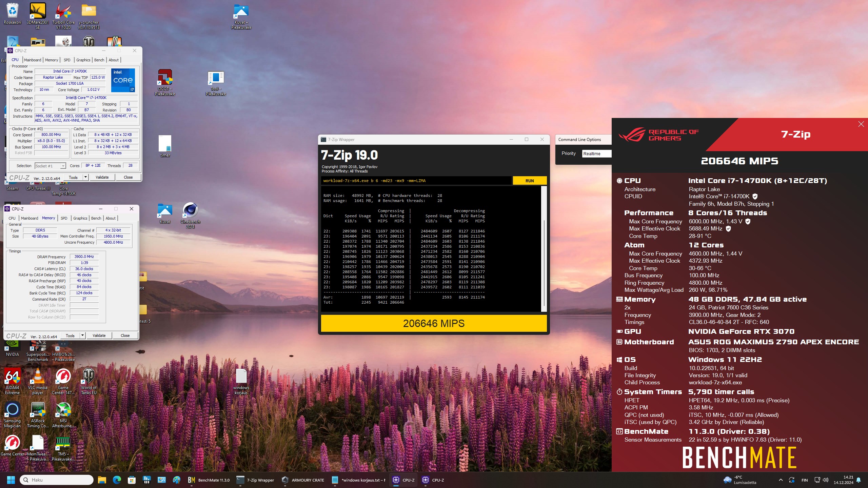Open Microsoft Store taskbar icon

coord(132,480)
